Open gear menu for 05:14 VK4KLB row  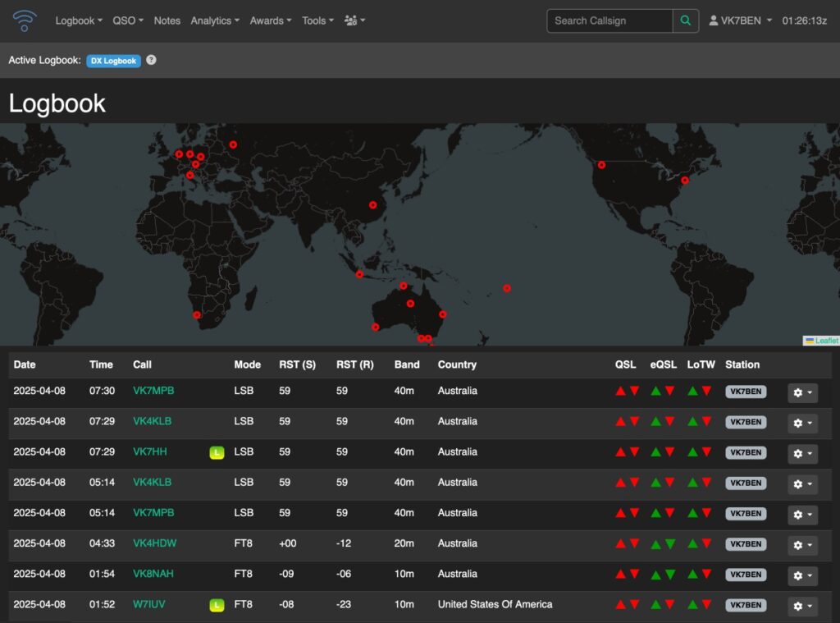click(x=802, y=484)
